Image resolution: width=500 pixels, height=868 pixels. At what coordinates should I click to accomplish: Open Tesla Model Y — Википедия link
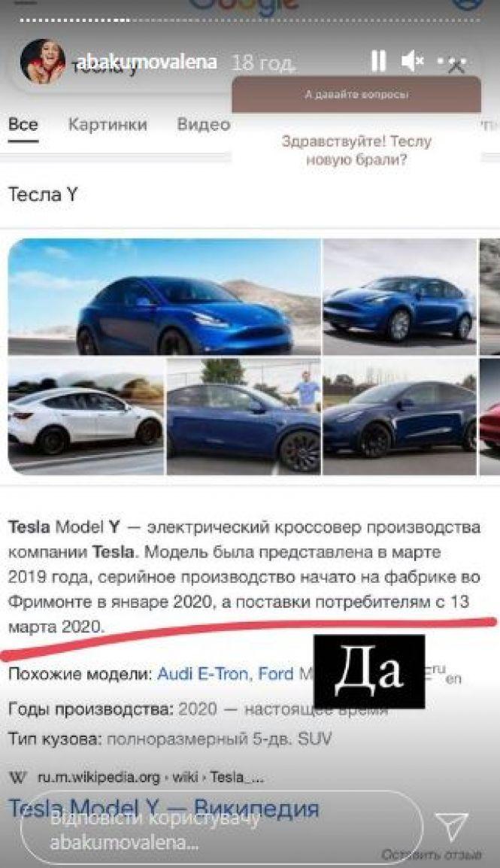tap(164, 809)
